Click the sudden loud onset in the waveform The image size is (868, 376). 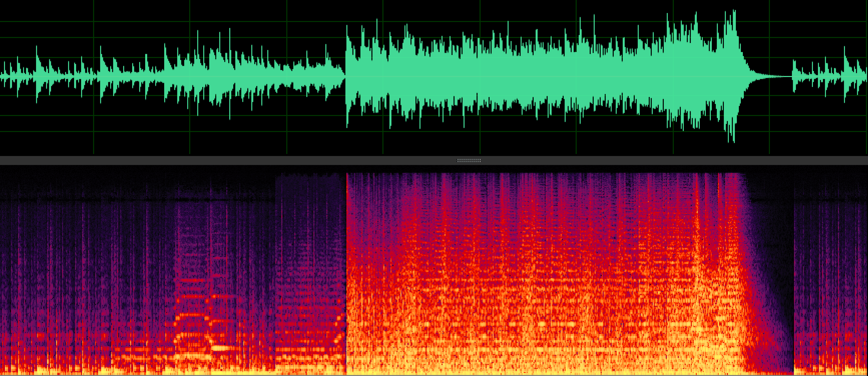pyautogui.click(x=347, y=50)
